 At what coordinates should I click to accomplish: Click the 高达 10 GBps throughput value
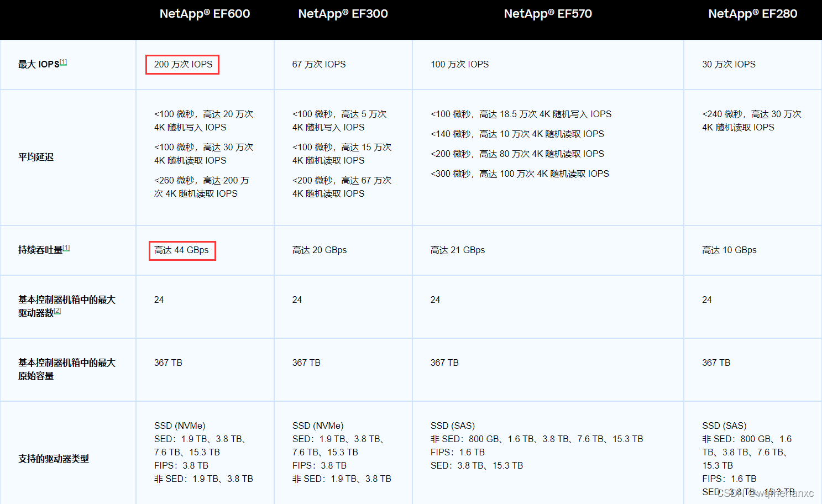(729, 250)
